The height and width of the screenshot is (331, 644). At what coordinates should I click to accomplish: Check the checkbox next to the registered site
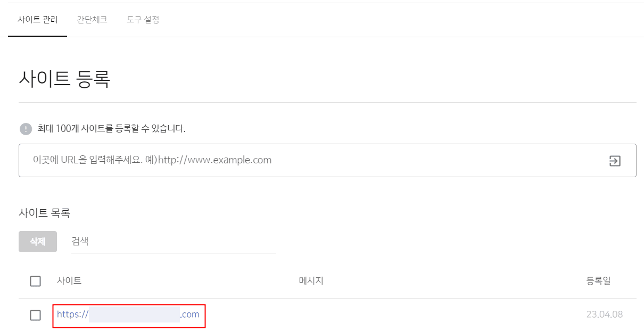tap(35, 315)
